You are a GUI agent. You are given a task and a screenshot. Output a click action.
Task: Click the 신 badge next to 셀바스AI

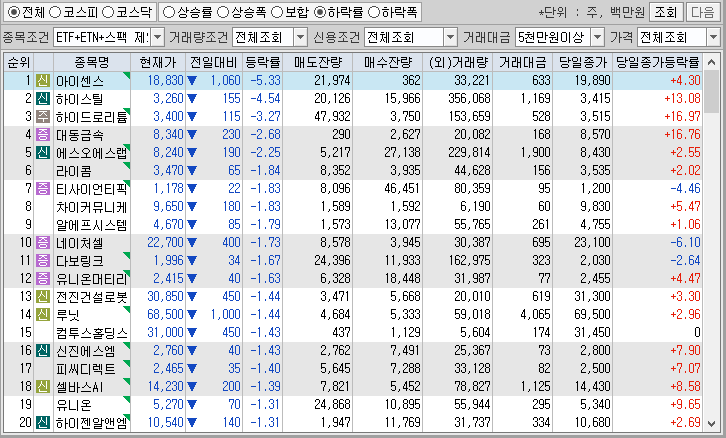click(43, 386)
